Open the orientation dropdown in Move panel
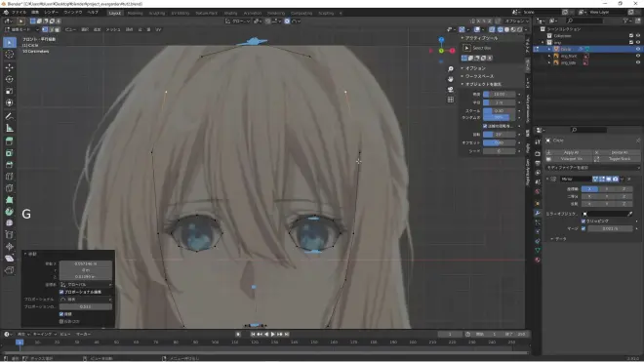Screen dimensions: 644x362 [86, 284]
